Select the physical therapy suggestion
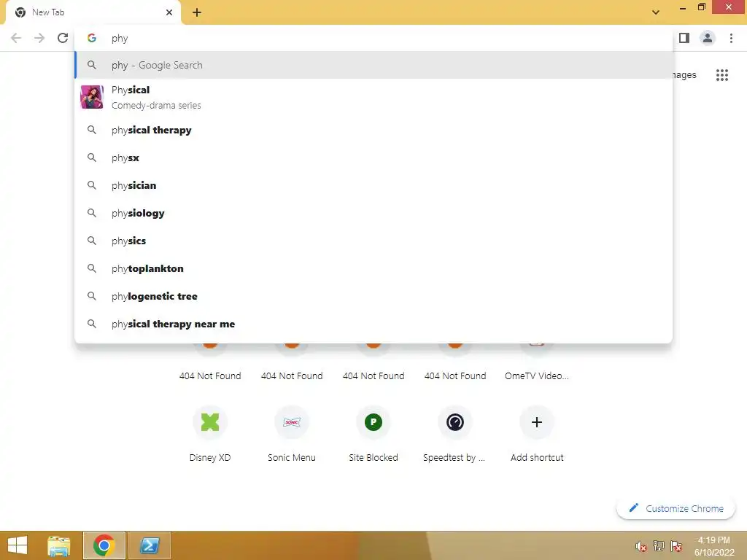Viewport: 747px width, 560px height. coord(373,130)
